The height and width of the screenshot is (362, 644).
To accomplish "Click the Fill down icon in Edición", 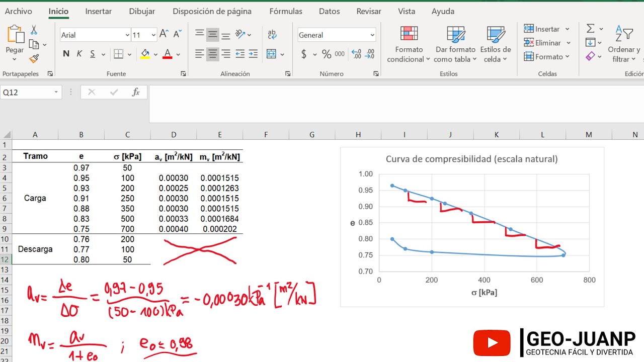I will click(x=591, y=43).
